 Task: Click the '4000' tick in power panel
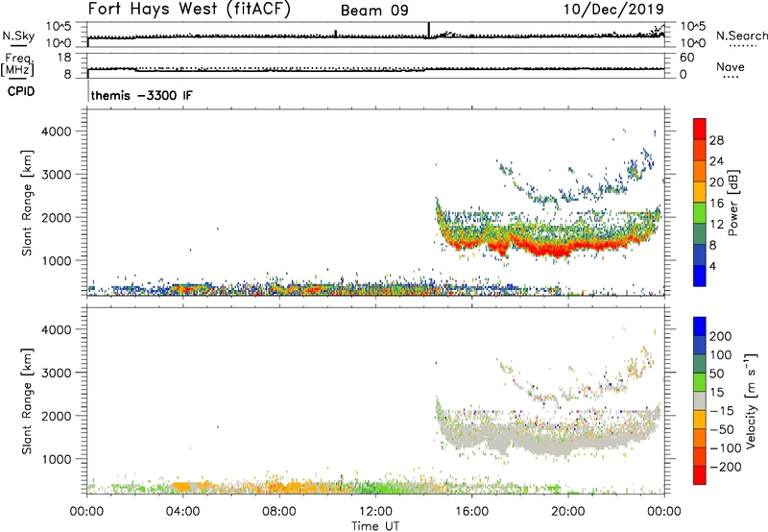point(57,132)
